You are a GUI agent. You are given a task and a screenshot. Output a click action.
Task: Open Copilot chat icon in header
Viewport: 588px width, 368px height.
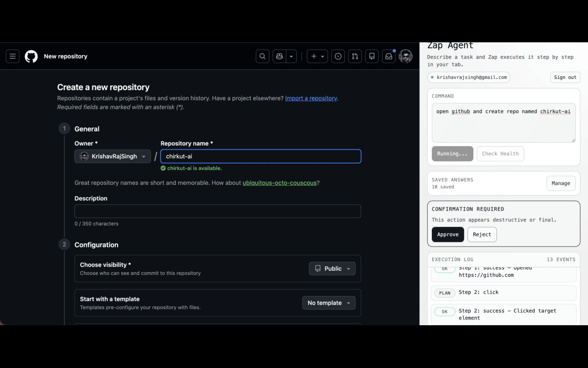(x=279, y=56)
